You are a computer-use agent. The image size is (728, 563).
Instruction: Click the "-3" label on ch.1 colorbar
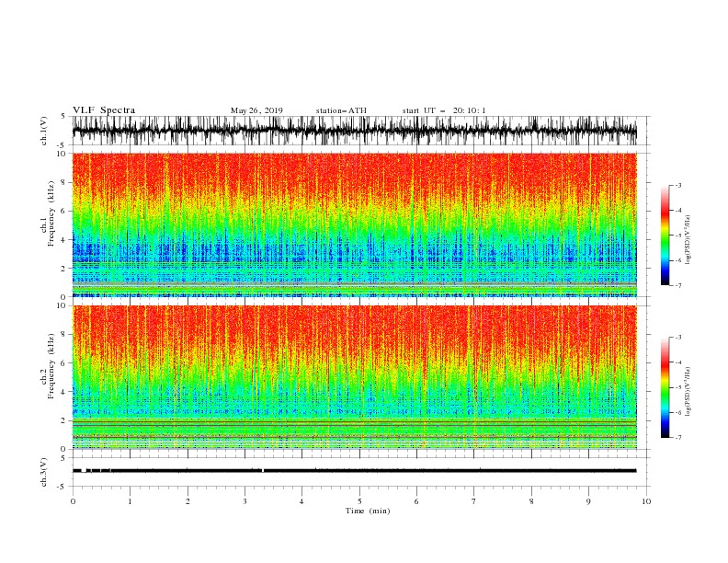tap(677, 185)
